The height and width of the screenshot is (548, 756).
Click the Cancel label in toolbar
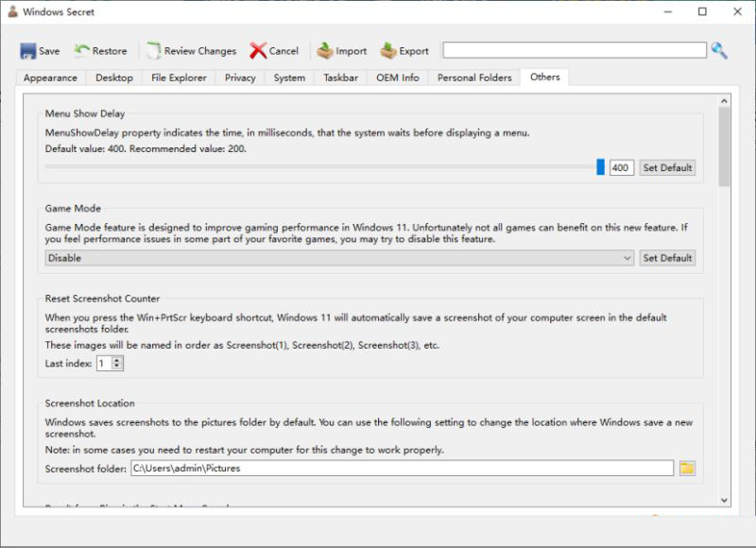point(283,51)
